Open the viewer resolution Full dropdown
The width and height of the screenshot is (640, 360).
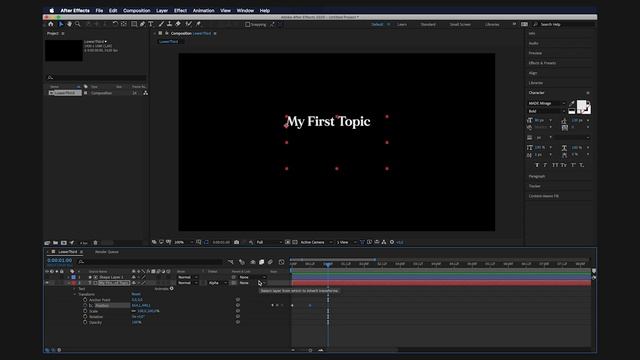coord(269,242)
